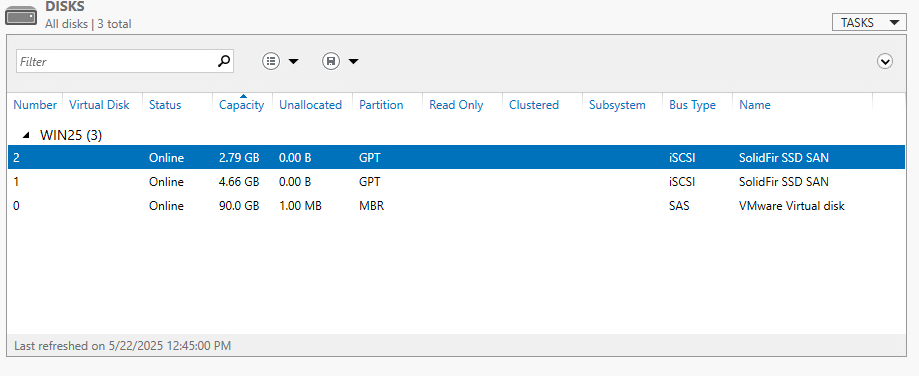
Task: Click the Last refreshed status text
Action: click(x=122, y=346)
